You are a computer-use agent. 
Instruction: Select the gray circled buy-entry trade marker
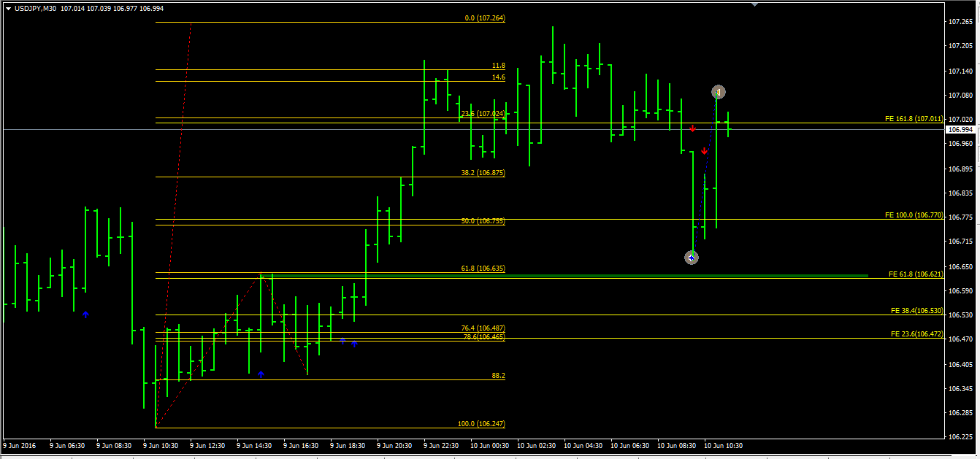pyautogui.click(x=692, y=258)
